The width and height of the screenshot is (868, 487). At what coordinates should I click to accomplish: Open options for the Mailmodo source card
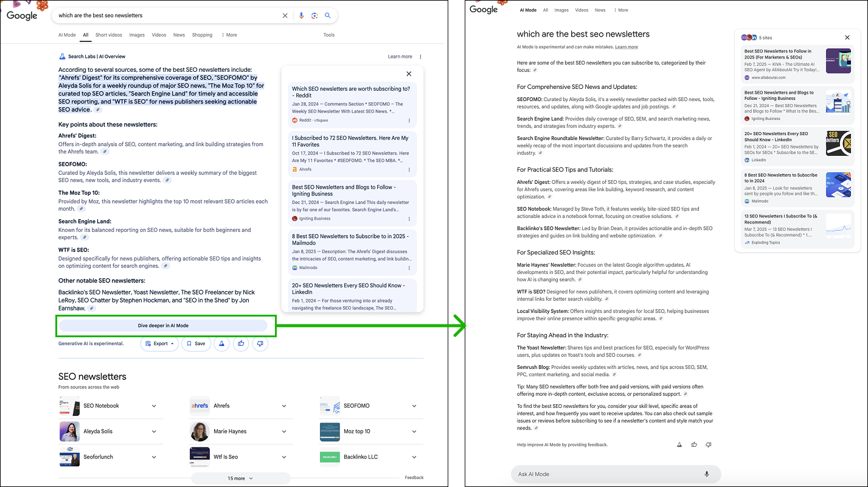pos(409,268)
